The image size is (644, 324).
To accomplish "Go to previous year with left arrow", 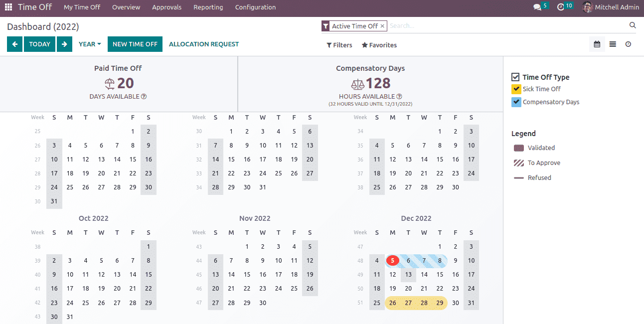I will coord(14,44).
